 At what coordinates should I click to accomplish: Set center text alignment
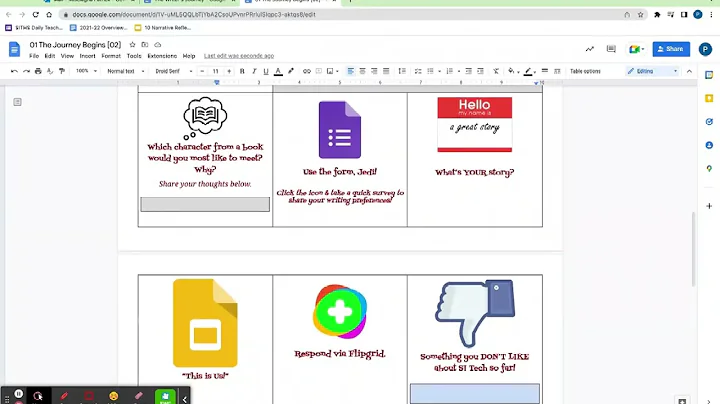(362, 71)
